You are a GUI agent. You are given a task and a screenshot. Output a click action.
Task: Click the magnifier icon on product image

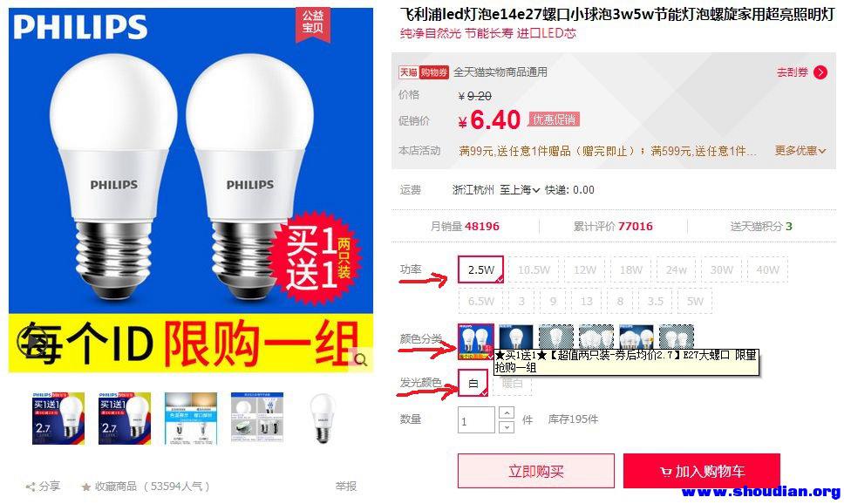pyautogui.click(x=361, y=359)
